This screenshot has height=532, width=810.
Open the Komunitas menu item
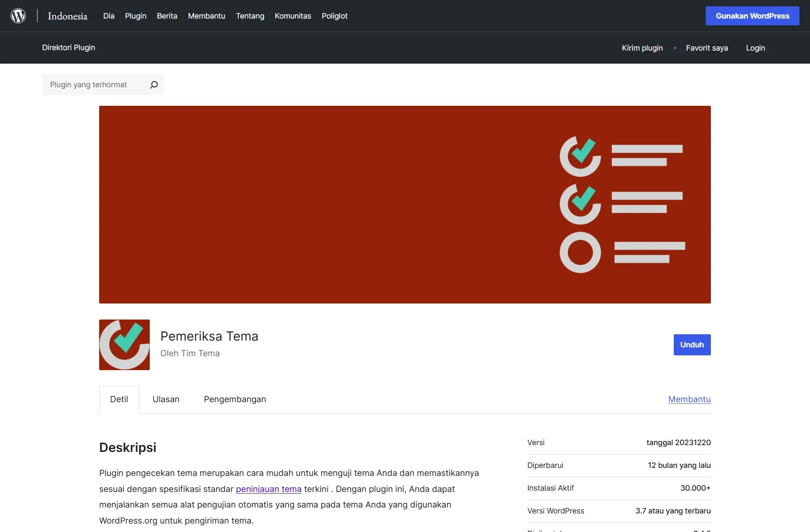pyautogui.click(x=293, y=16)
